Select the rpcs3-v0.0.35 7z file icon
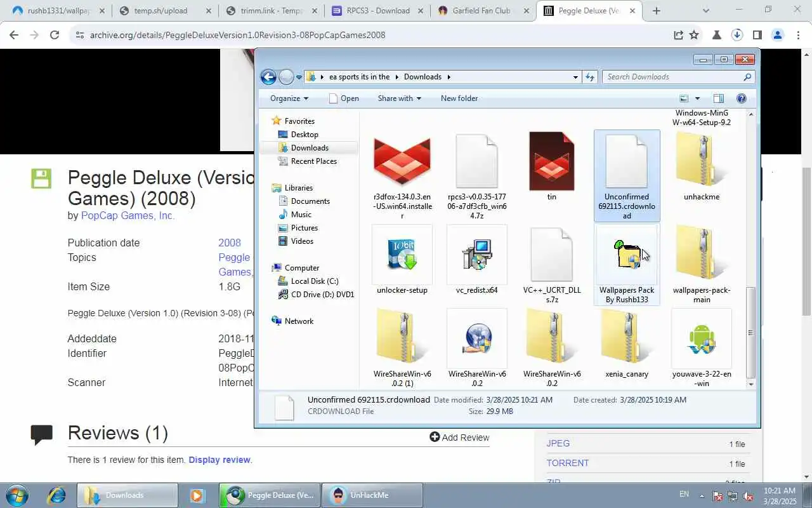This screenshot has width=812, height=508. click(477, 161)
